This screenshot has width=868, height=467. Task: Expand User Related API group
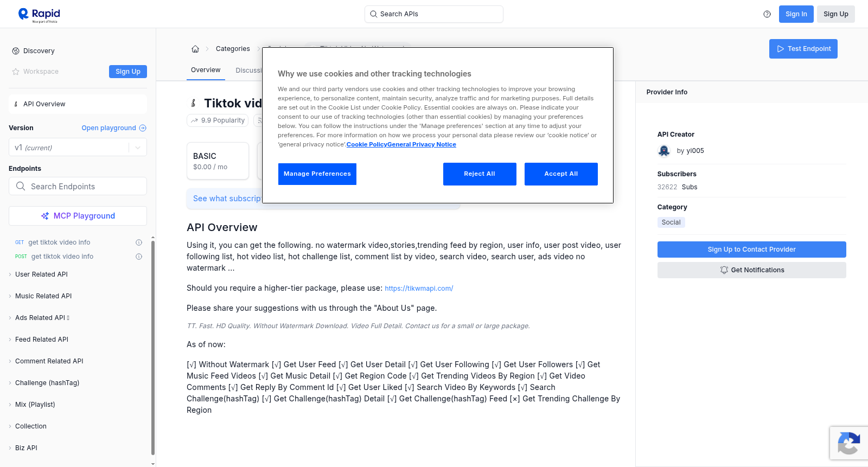pyautogui.click(x=41, y=274)
